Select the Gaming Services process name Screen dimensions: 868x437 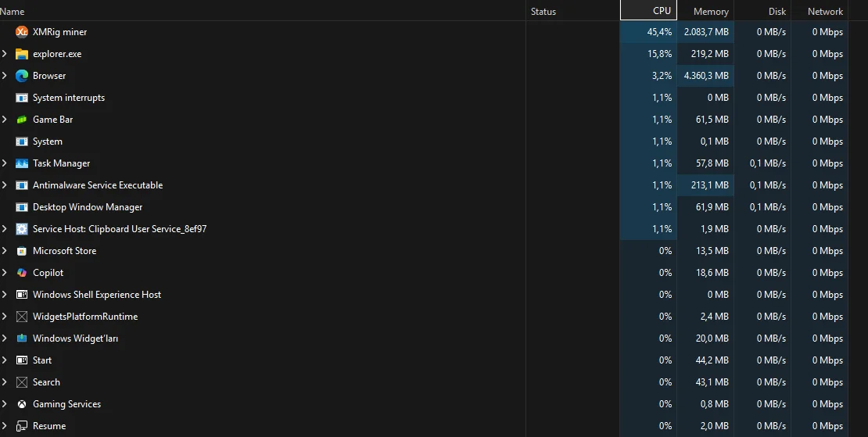(x=66, y=404)
